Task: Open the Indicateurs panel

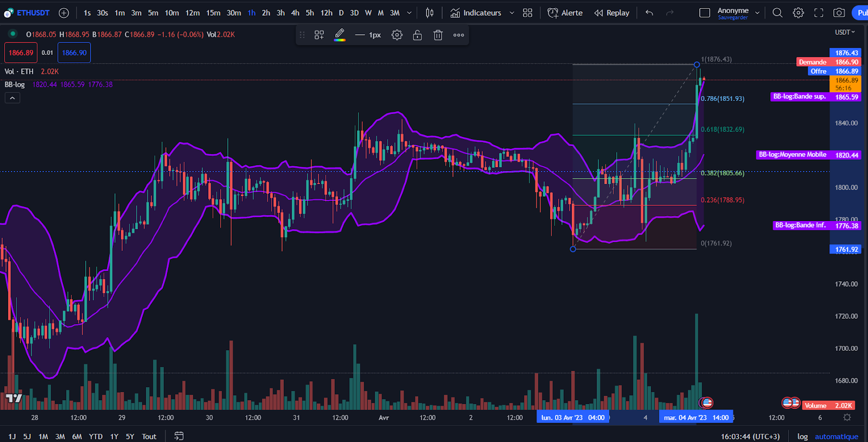Action: 476,12
